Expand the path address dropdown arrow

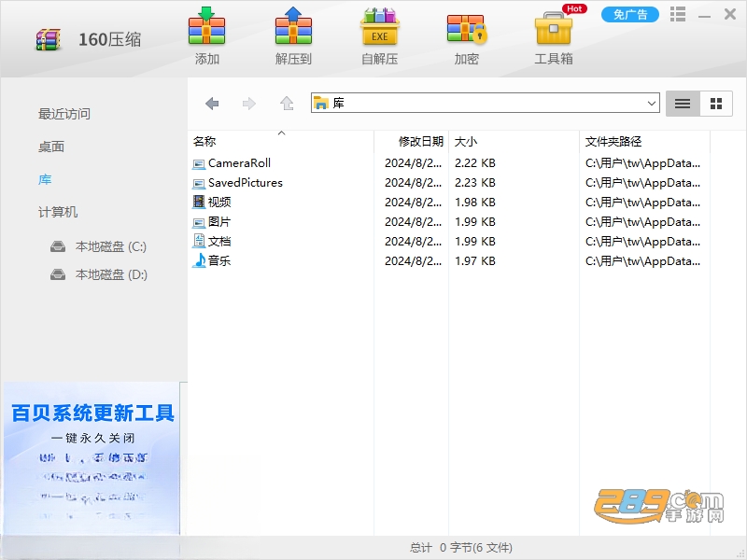click(651, 104)
